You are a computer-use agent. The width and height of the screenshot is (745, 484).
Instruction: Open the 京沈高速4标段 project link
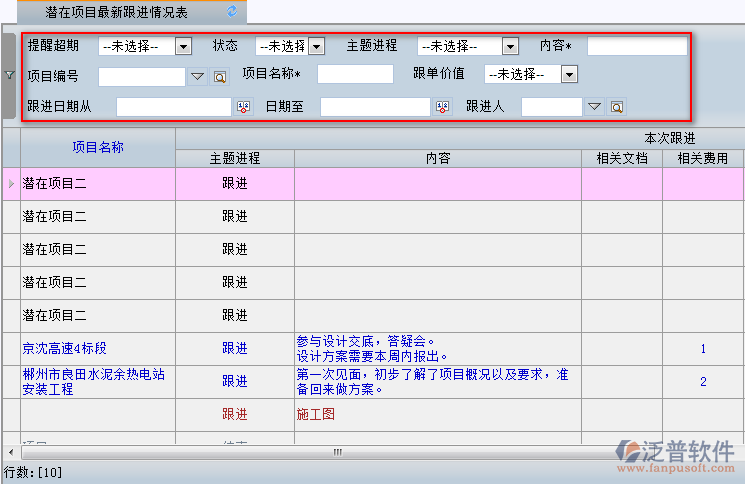click(x=64, y=349)
